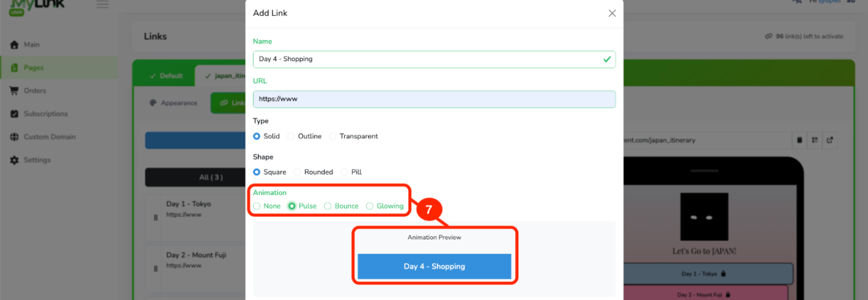Select the Pill shape option
The height and width of the screenshot is (300, 868).
[344, 172]
